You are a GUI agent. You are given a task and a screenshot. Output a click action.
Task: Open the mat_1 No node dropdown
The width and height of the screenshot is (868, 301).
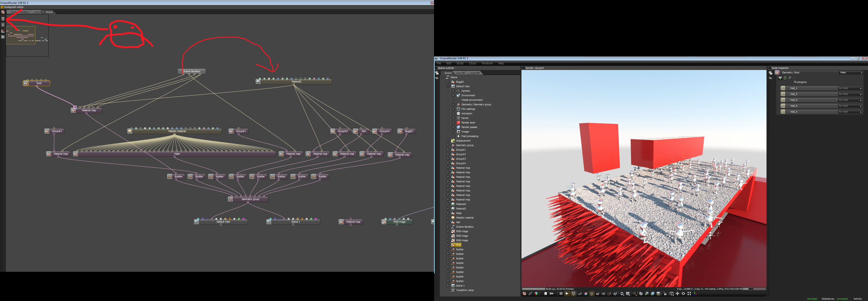click(x=850, y=88)
